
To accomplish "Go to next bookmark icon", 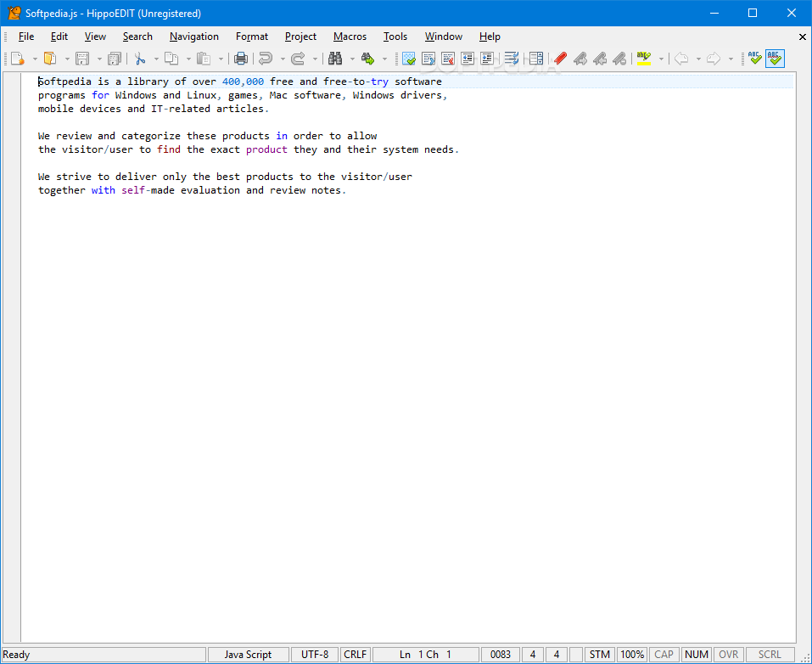I will tap(580, 59).
